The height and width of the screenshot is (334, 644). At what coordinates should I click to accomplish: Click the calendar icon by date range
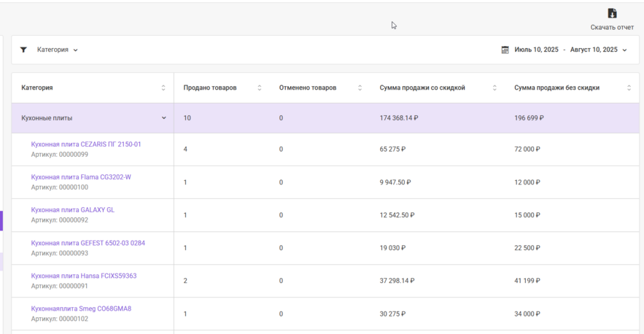[505, 50]
